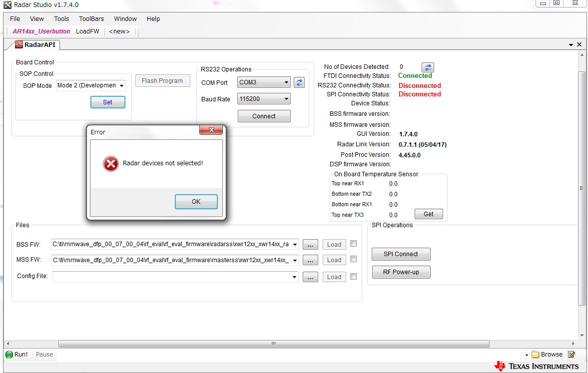
Task: Refresh the detected devices count
Action: (x=428, y=67)
